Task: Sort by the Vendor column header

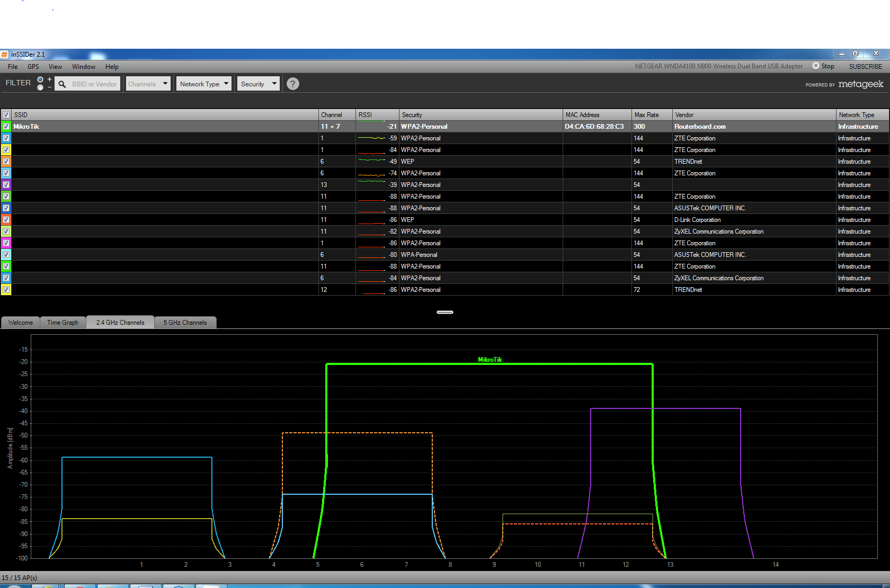Action: [754, 114]
